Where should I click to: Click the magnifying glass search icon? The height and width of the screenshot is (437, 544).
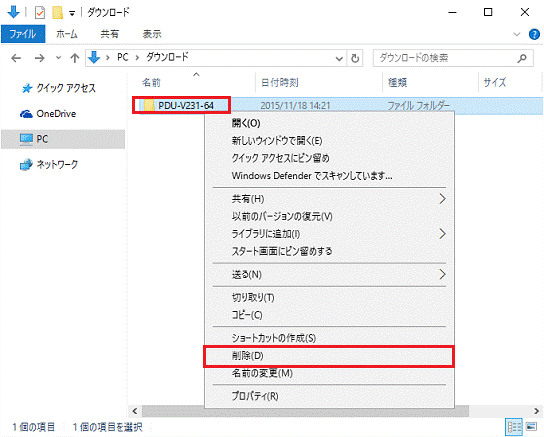coord(522,58)
